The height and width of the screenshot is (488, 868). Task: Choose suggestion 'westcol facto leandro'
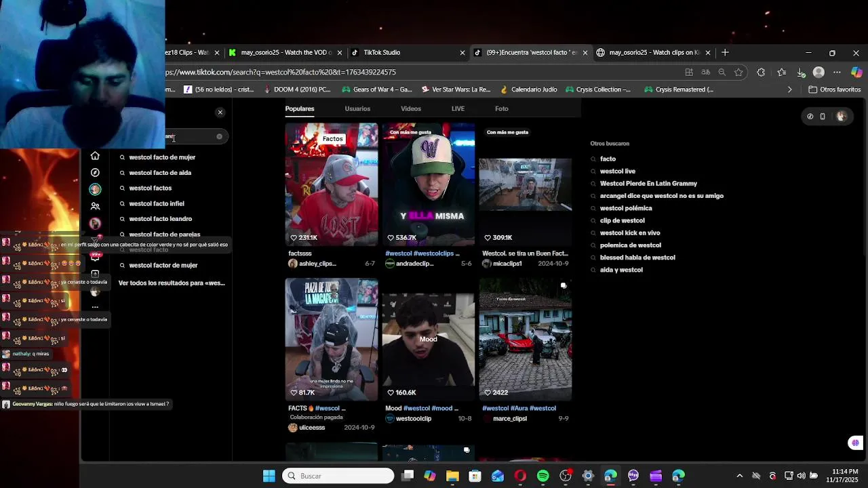[x=161, y=219]
